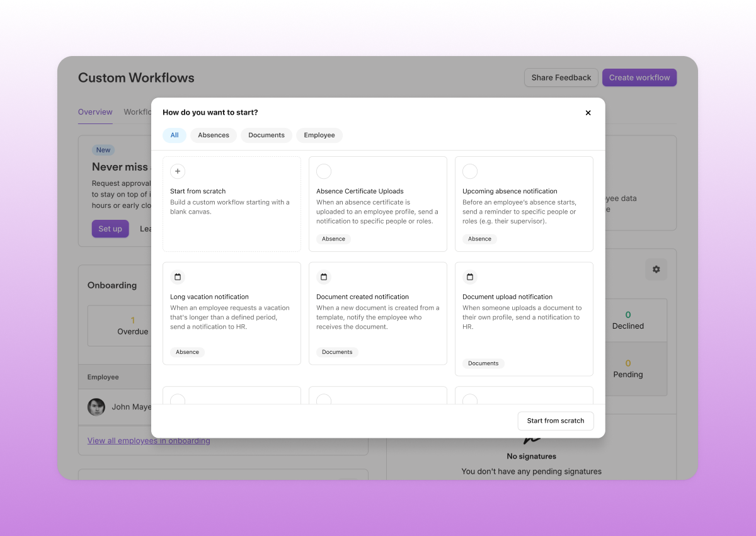Dismiss the How do you want to start dialog
This screenshot has width=756, height=536.
(588, 113)
